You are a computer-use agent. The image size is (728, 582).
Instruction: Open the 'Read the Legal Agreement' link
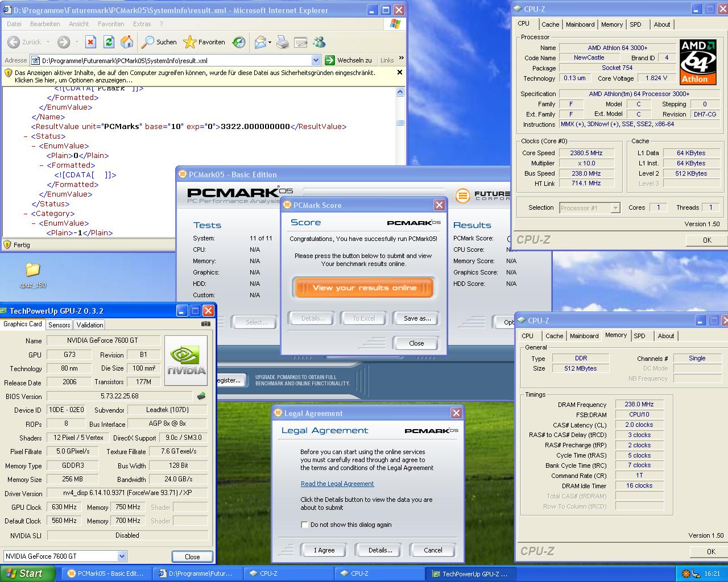(337, 484)
